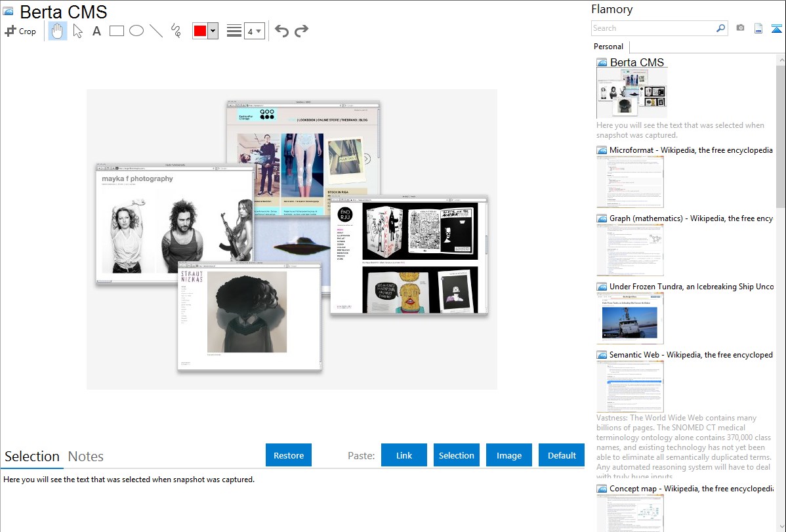Open the color picker dropdown arrow
The height and width of the screenshot is (532, 786).
213,31
